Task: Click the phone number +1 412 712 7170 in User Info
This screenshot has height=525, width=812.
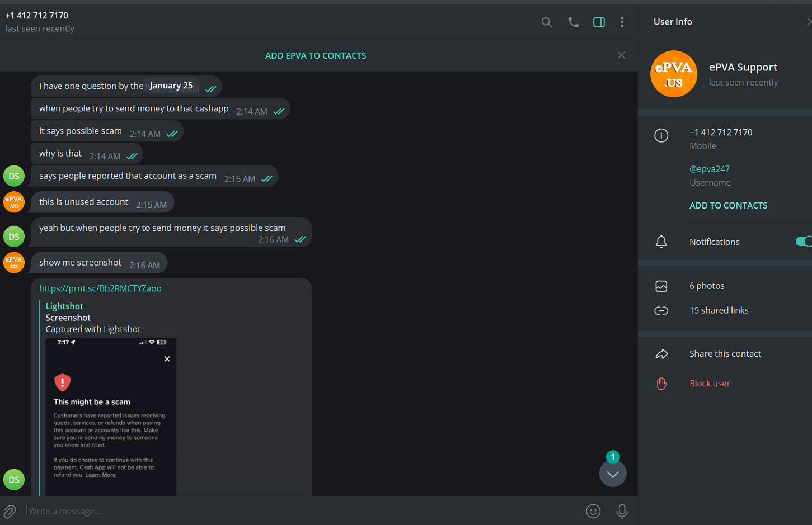Action: click(721, 133)
